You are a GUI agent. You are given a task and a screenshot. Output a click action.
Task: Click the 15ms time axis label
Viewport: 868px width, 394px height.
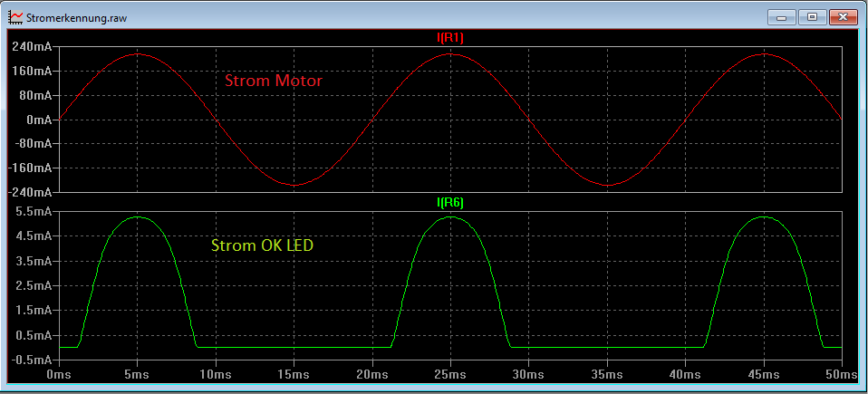294,373
